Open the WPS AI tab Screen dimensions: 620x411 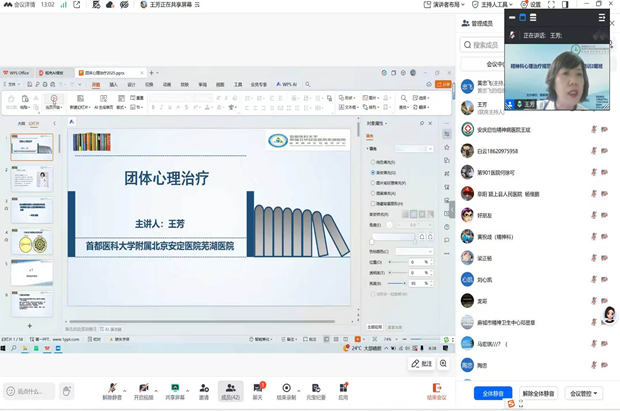click(287, 85)
